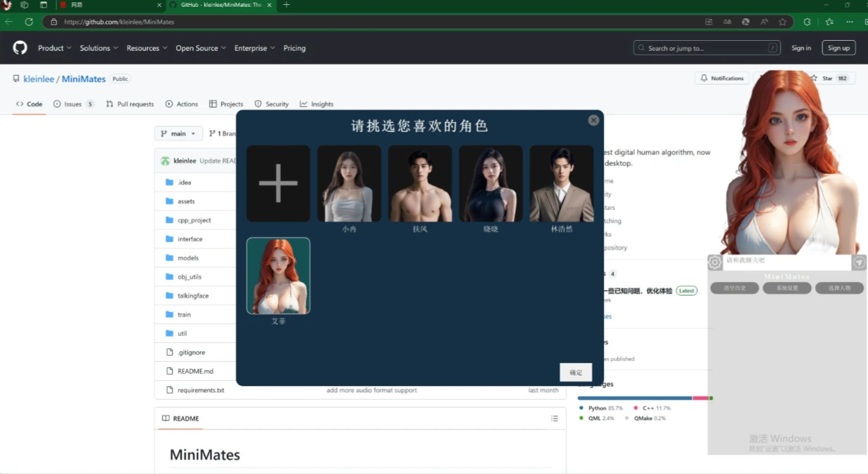The height and width of the screenshot is (474, 868).
Task: Open the .idea folder
Action: point(184,182)
